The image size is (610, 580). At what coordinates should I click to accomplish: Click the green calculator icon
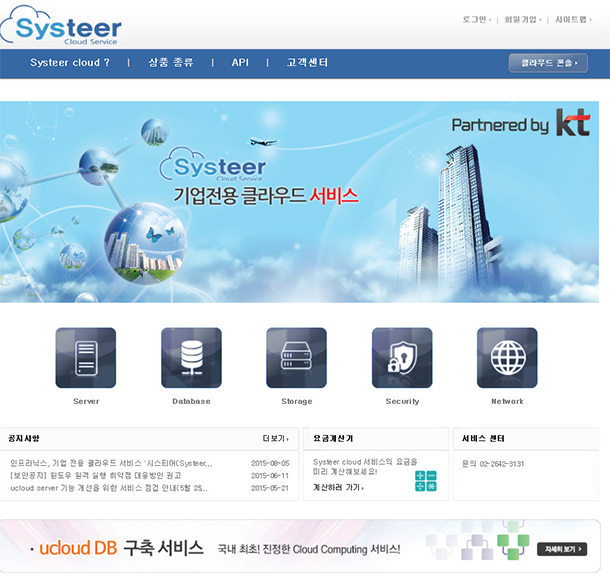click(x=426, y=481)
